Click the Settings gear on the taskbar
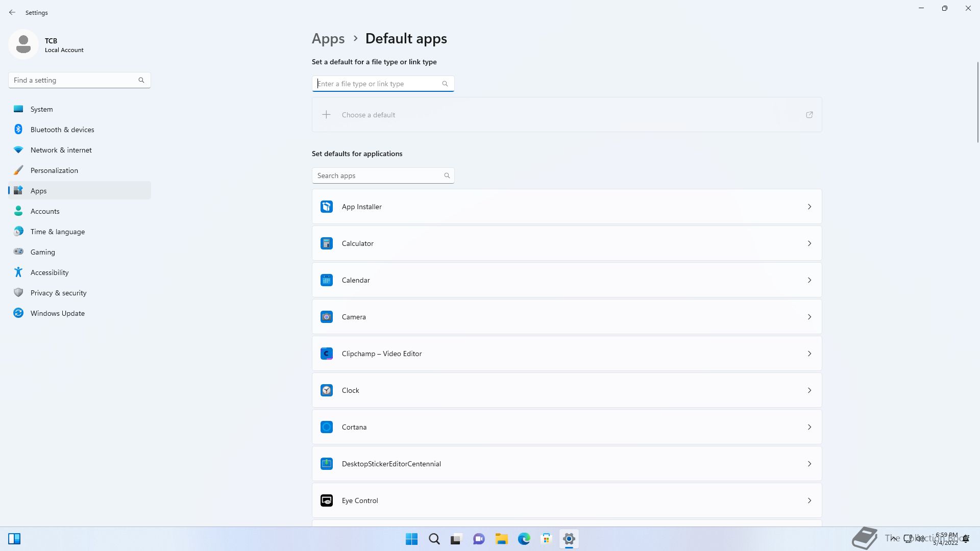This screenshot has height=551, width=980. tap(569, 539)
